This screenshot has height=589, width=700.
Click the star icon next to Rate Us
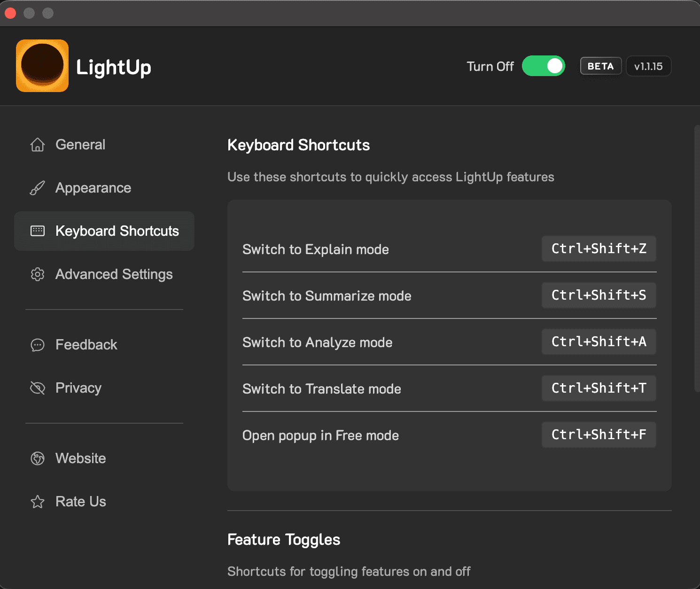pyautogui.click(x=37, y=502)
